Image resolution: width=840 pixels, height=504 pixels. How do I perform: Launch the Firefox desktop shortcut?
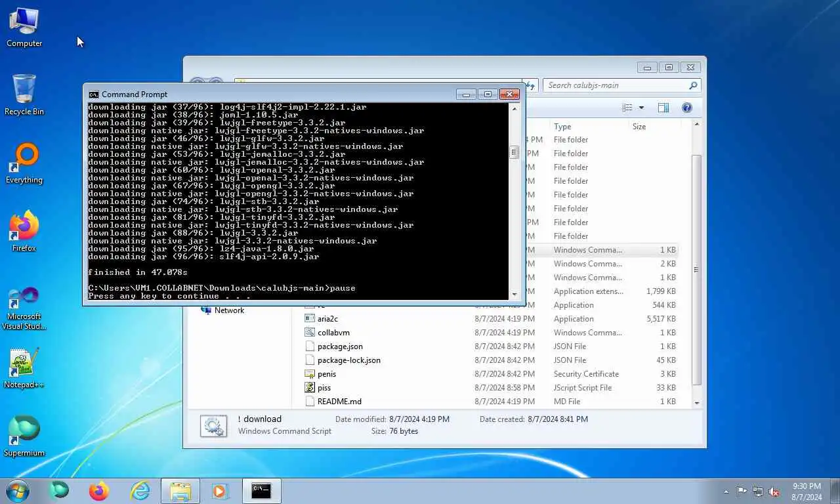click(24, 232)
